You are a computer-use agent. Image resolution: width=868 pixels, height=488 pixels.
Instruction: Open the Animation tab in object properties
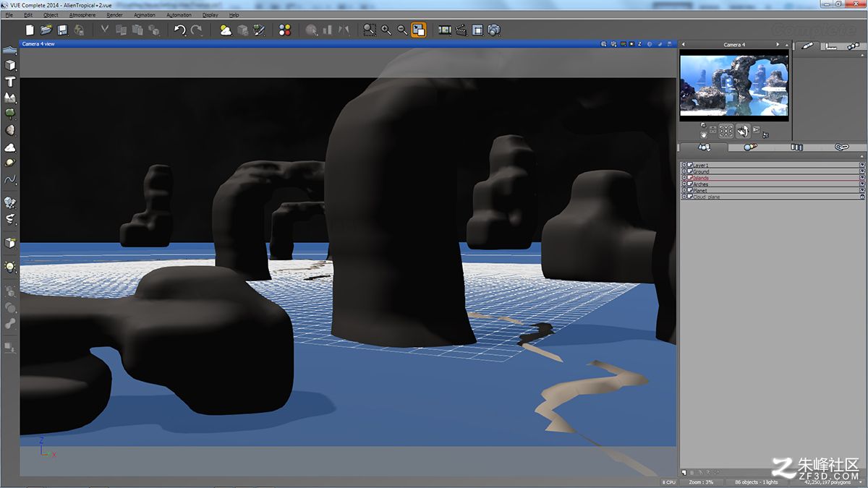pyautogui.click(x=854, y=46)
